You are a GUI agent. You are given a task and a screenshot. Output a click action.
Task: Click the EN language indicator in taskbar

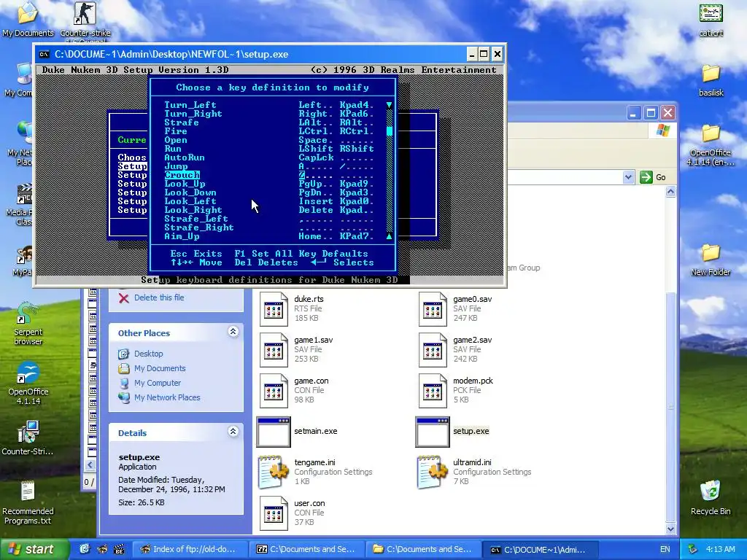click(x=665, y=549)
